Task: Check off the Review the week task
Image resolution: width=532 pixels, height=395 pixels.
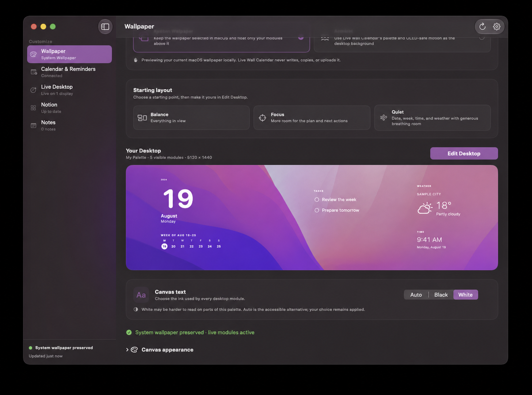Action: [317, 200]
